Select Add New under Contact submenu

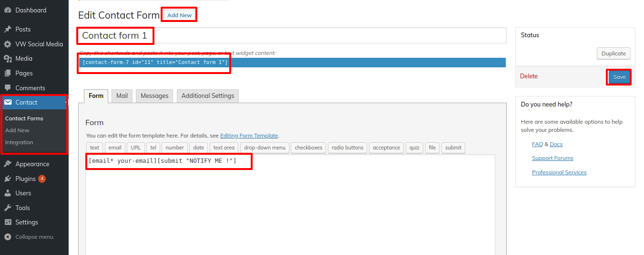click(x=17, y=130)
